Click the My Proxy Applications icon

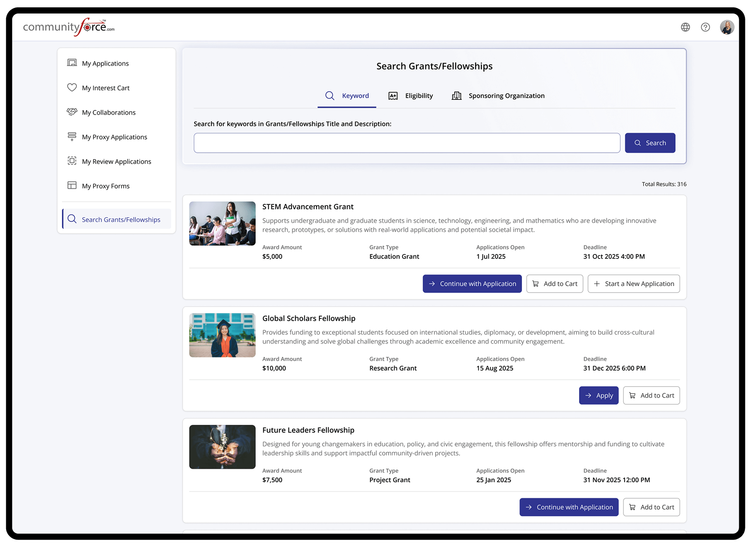pyautogui.click(x=72, y=136)
